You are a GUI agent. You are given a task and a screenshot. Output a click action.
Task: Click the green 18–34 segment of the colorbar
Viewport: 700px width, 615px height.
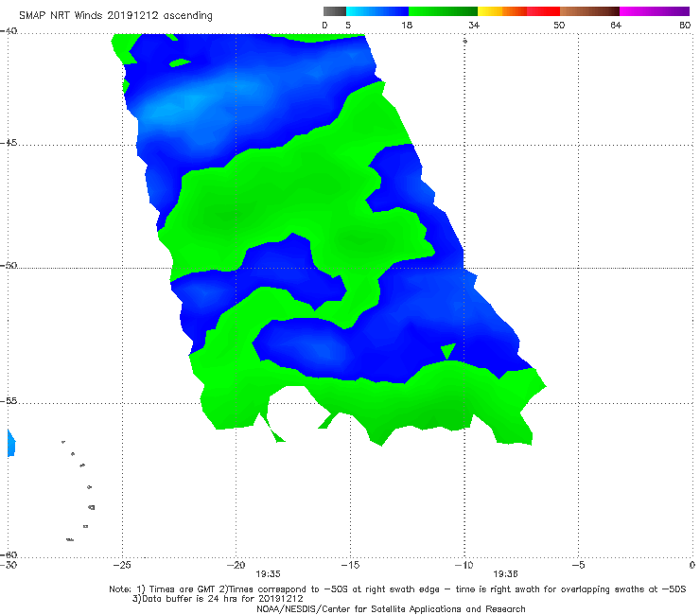point(443,11)
